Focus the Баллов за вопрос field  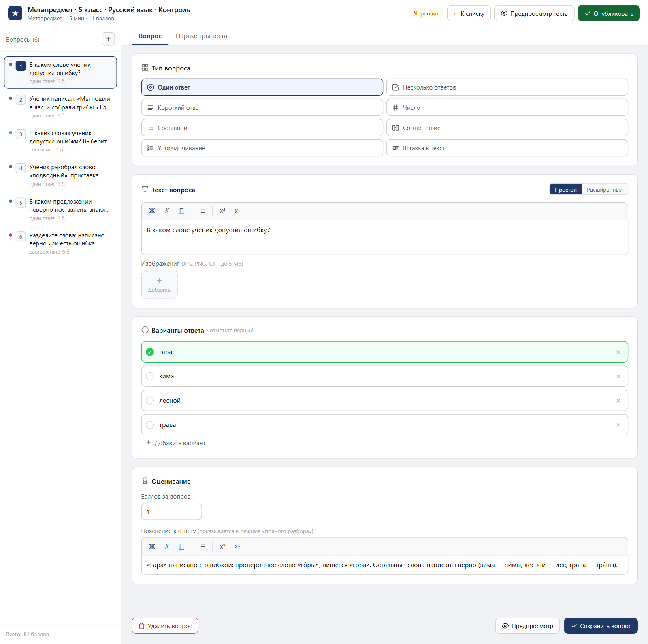pos(171,512)
